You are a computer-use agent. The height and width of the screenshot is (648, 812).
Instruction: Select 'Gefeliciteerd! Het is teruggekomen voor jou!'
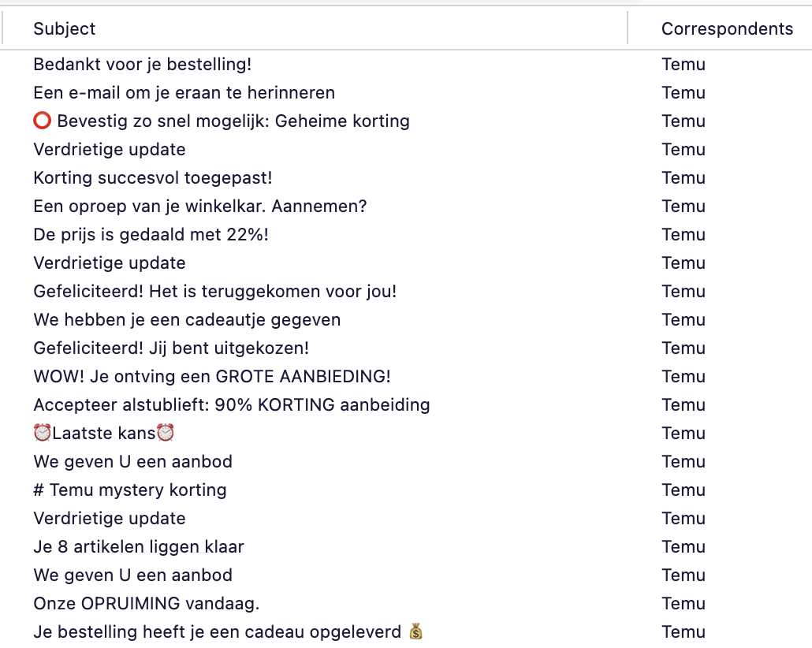215,292
